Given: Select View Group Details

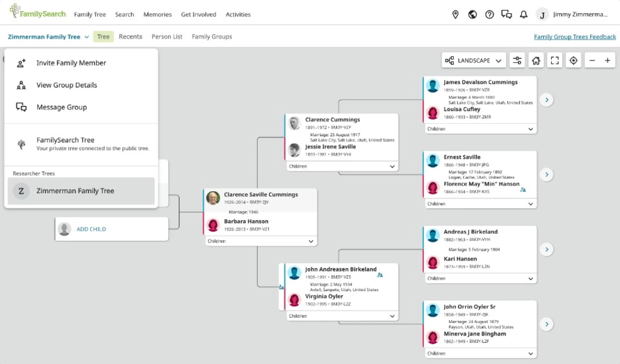Looking at the screenshot, I should coord(81,85).
